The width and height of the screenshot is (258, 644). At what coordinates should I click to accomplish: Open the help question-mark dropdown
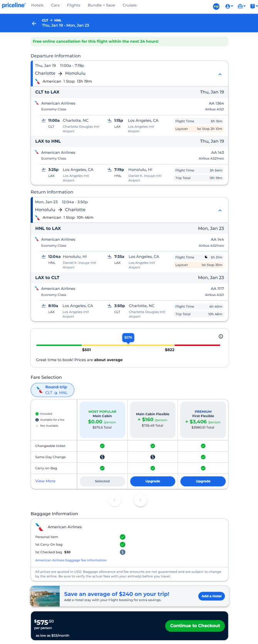253,6
